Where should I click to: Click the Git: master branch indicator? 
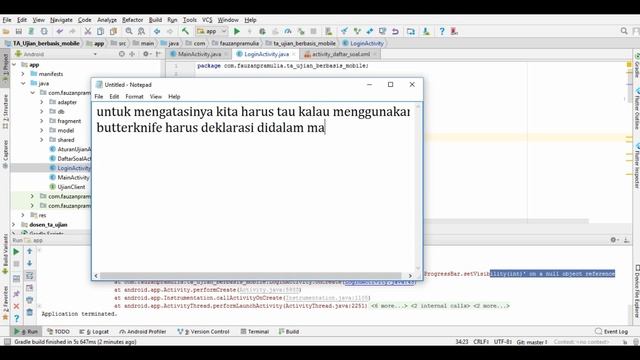point(532,342)
